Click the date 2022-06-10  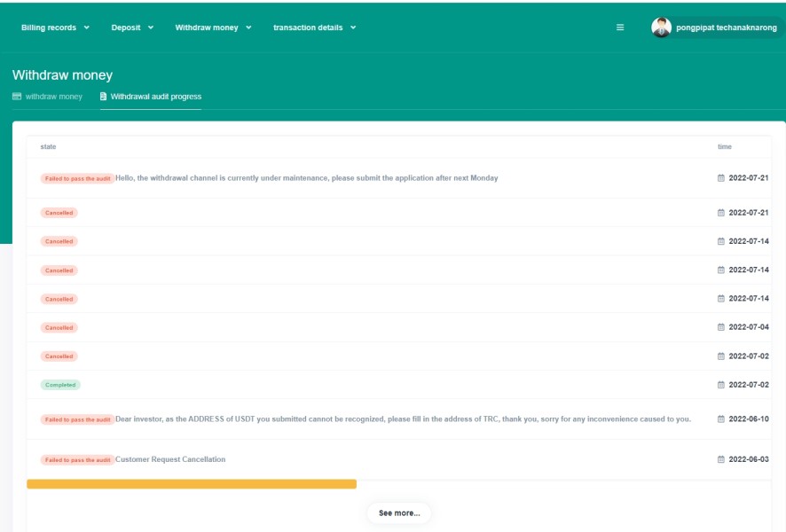[749, 419]
